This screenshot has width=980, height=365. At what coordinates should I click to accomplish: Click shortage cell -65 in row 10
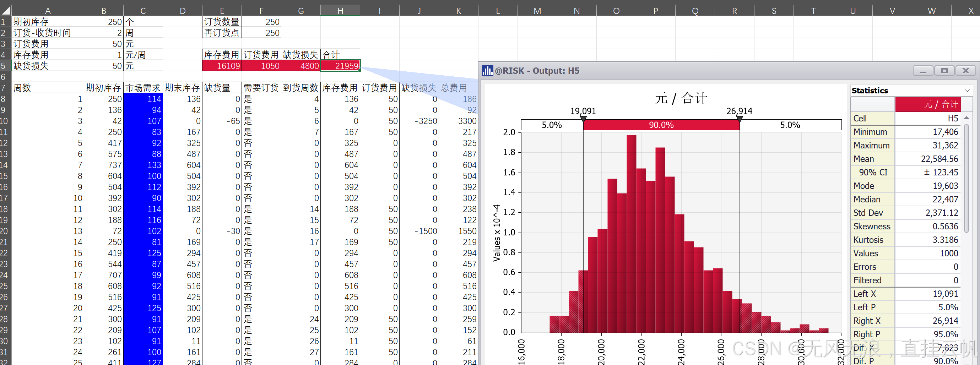pyautogui.click(x=222, y=121)
